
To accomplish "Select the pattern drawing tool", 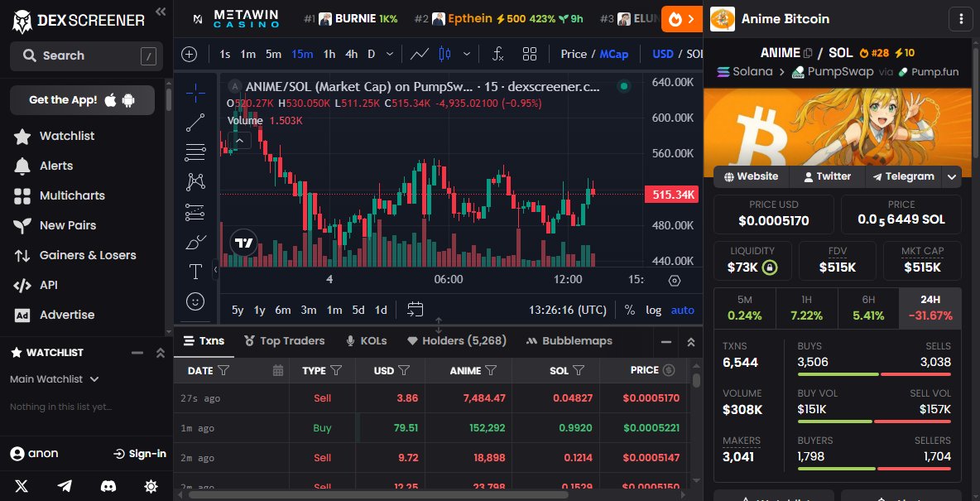I will click(x=195, y=182).
